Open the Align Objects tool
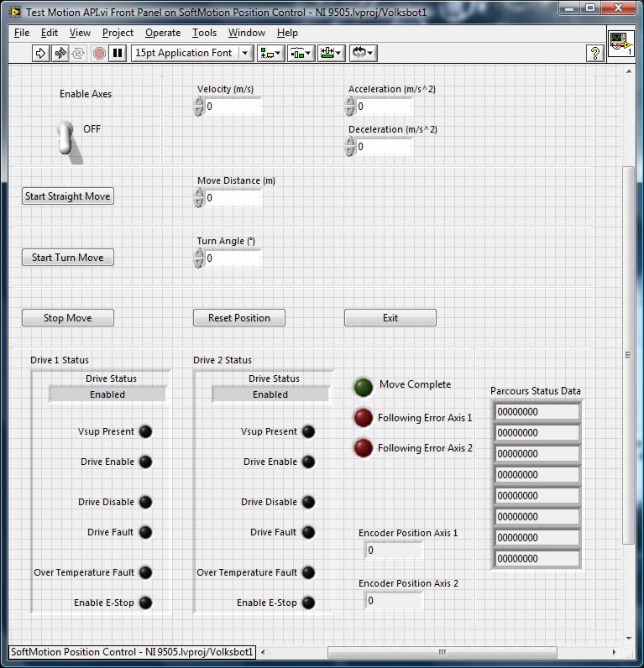Viewport: 644px width, 668px height. [x=271, y=53]
